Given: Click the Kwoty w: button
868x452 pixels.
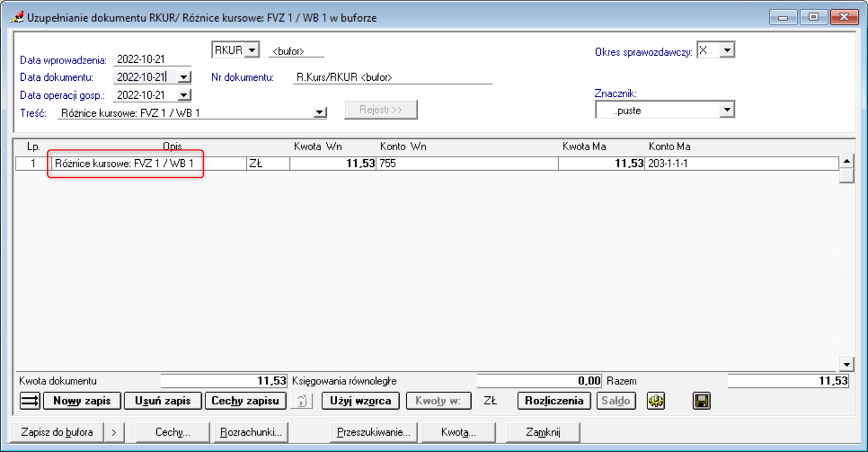Looking at the screenshot, I should (x=438, y=401).
